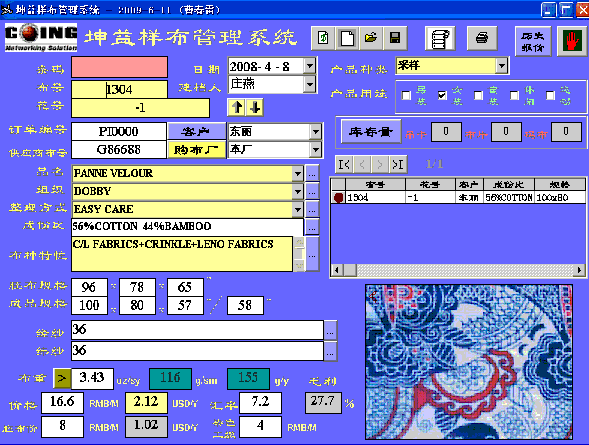This screenshot has width=589, height=445.
Task: Click the supplier fabric number field G86688
Action: [x=119, y=149]
